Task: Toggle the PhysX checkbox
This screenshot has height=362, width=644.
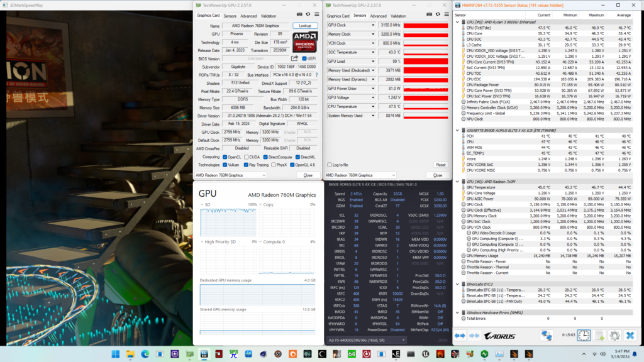Action: click(274, 165)
